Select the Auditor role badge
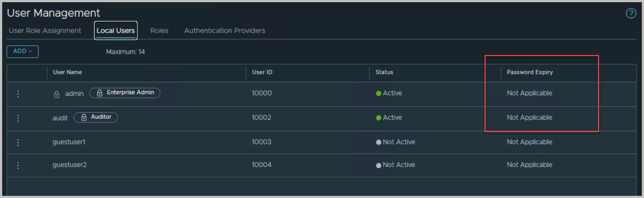This screenshot has height=198, width=644. pyautogui.click(x=101, y=117)
